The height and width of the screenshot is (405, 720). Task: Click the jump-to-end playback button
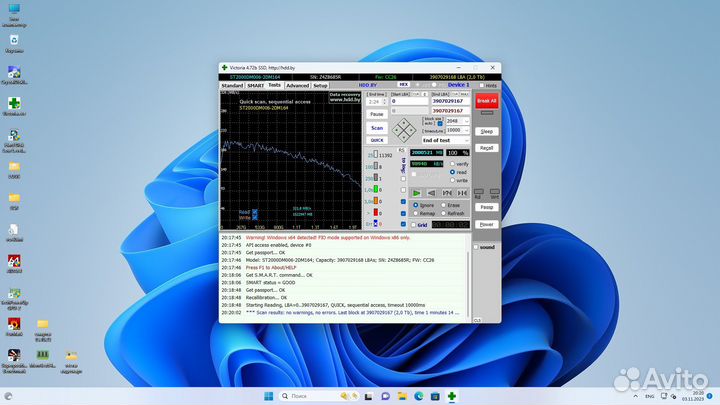[x=462, y=193]
